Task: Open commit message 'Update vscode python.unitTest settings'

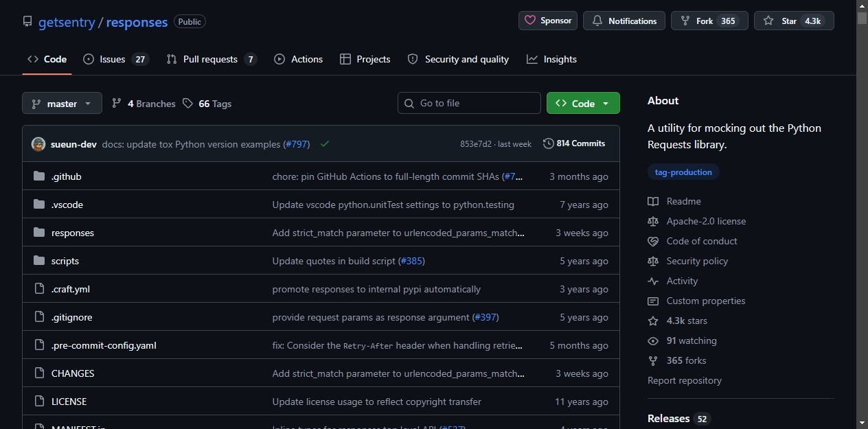Action: click(393, 205)
